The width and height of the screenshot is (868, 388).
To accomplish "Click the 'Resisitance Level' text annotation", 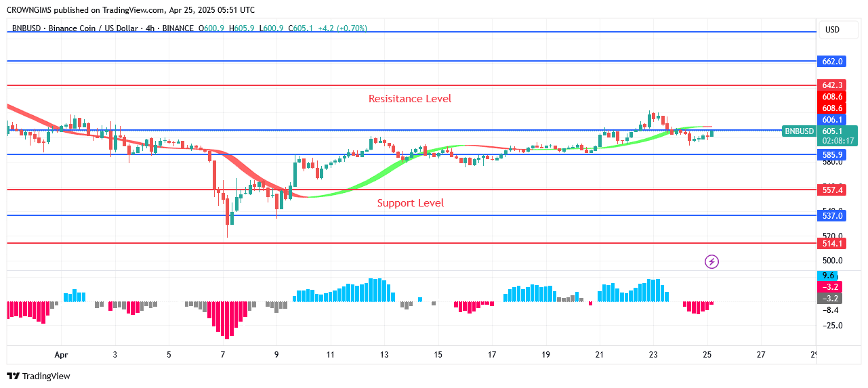I will tap(409, 99).
